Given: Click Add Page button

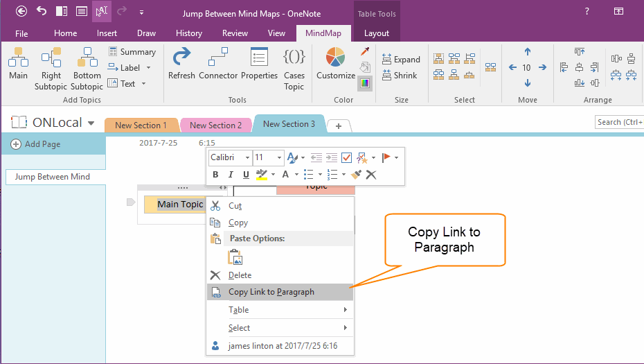Looking at the screenshot, I should pos(36,144).
